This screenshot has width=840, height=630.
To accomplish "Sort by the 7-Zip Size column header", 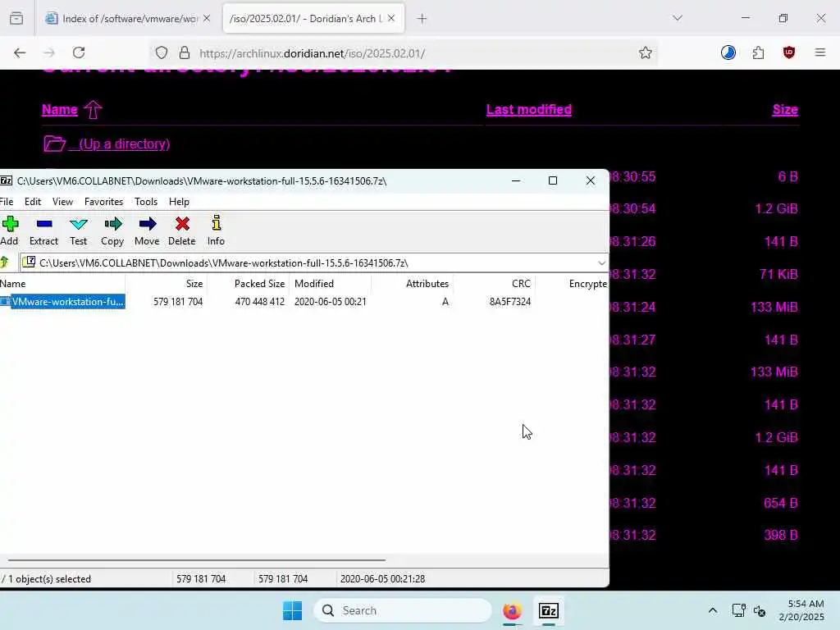I will (x=166, y=283).
